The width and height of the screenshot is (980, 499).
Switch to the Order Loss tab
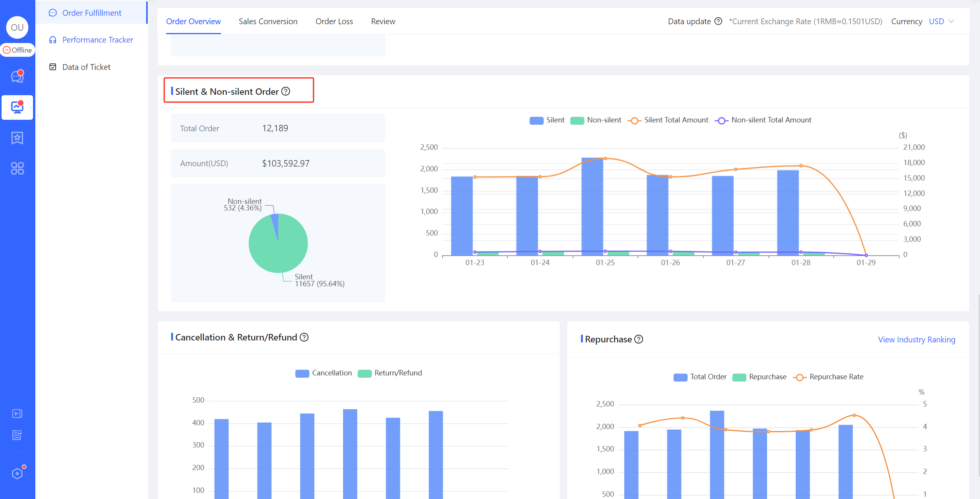pos(334,21)
